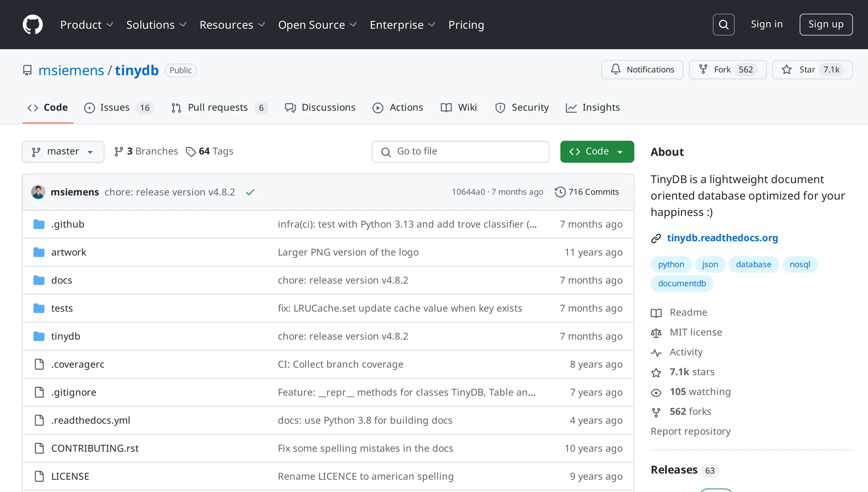Open the search icon in the top bar
The height and width of the screenshot is (492, 868).
[723, 24]
